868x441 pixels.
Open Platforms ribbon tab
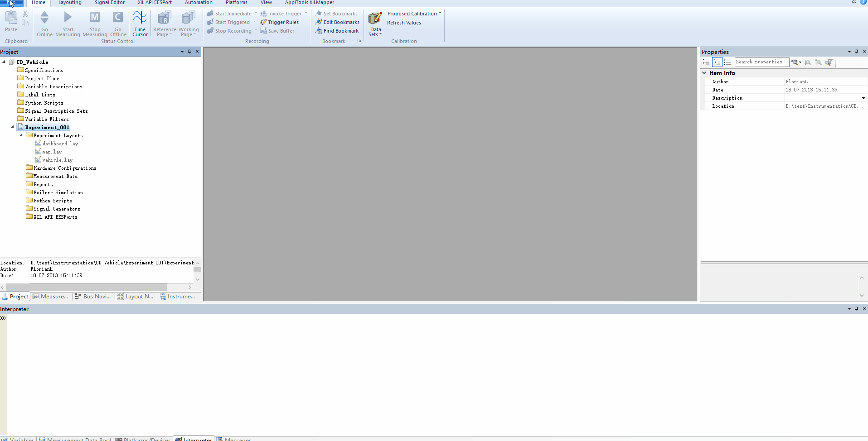click(237, 3)
